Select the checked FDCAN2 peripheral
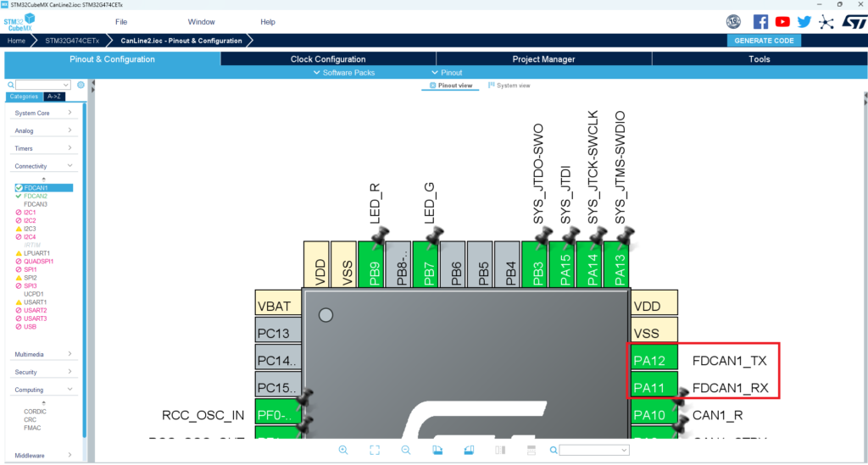This screenshot has height=465, width=868. coord(36,196)
